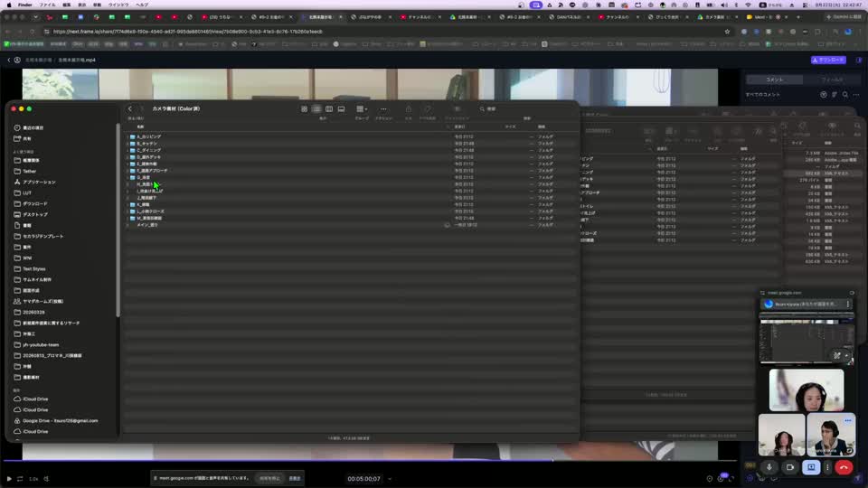Screen dimensions: 868x488
Task: Open Tether folder in Finder sidebar
Action: point(29,171)
